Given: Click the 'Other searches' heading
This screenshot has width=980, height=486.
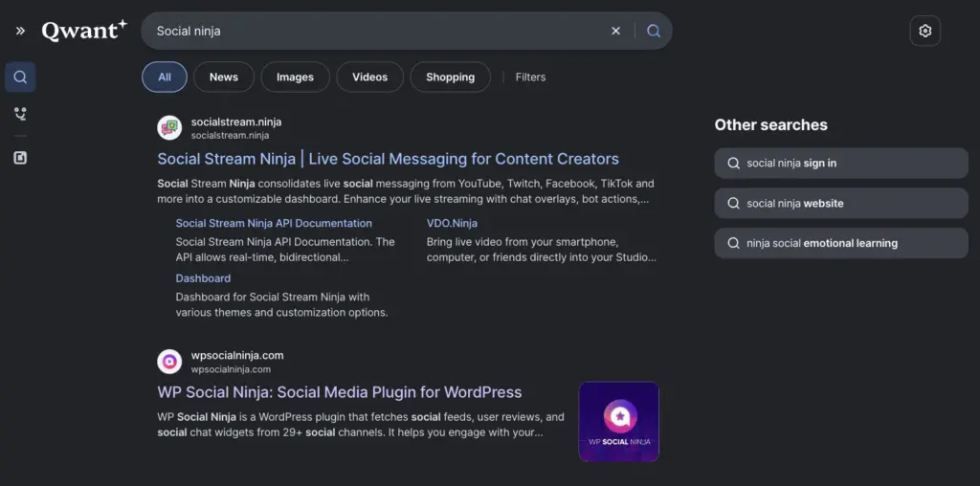Looking at the screenshot, I should tap(770, 125).
